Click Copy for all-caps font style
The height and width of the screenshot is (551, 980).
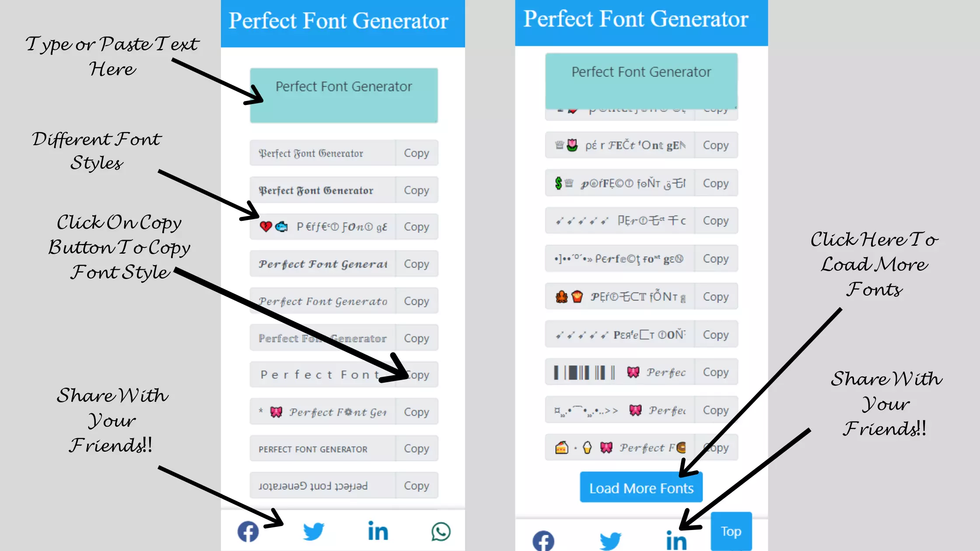416,449
